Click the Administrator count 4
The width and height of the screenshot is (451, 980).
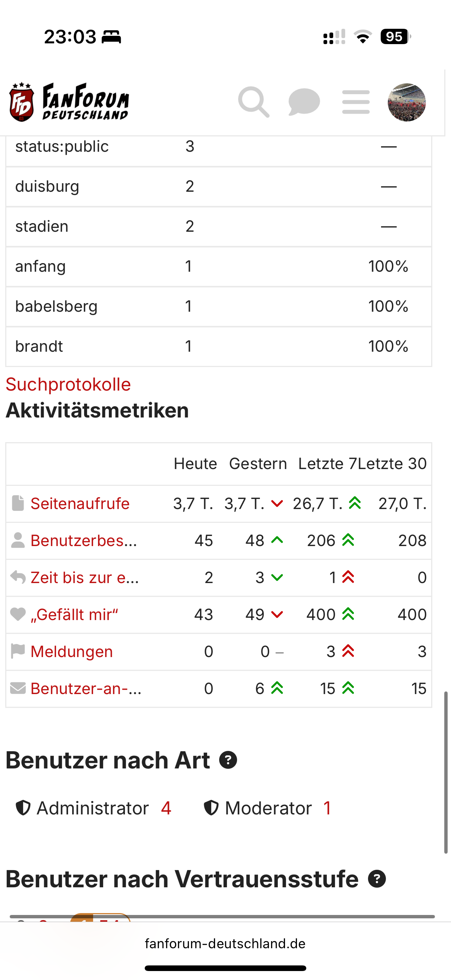pyautogui.click(x=166, y=808)
